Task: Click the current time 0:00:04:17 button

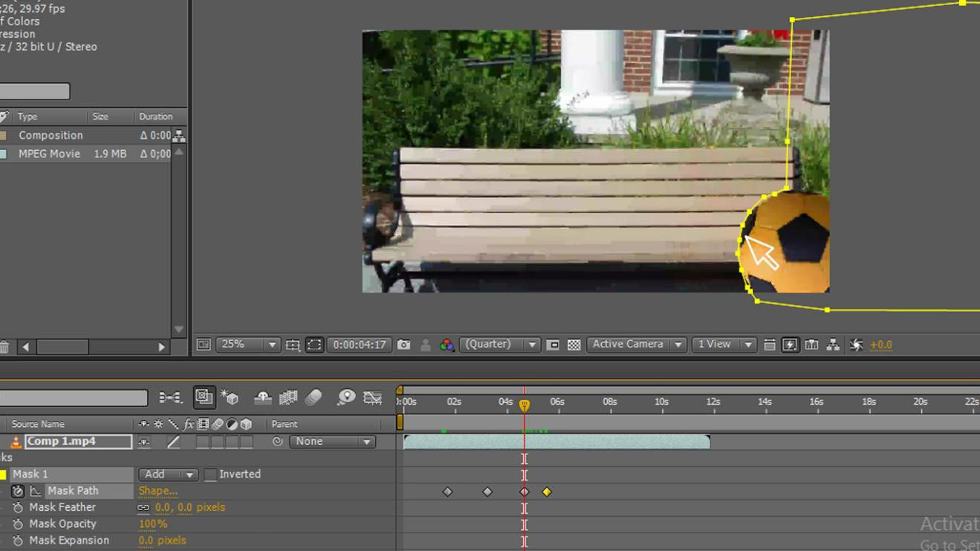Action: pos(360,345)
